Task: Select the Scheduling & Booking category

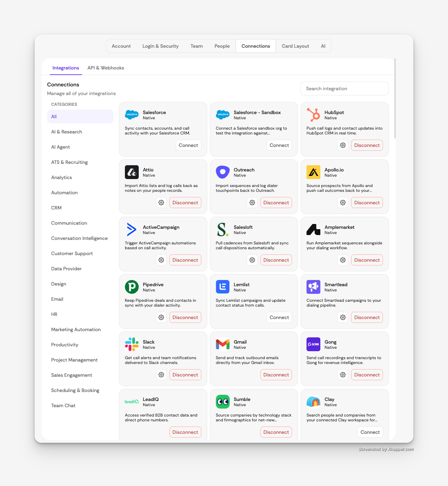Action: pyautogui.click(x=80, y=390)
